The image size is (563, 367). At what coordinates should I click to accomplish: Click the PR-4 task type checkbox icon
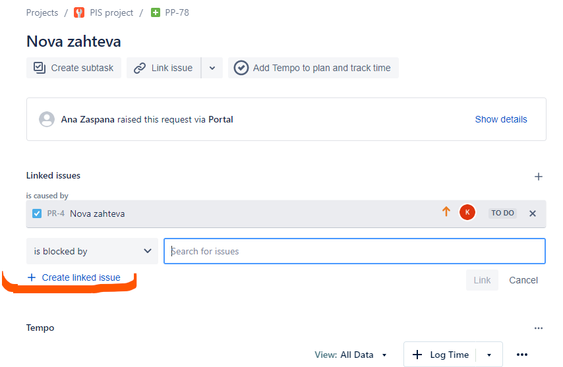[x=37, y=213]
